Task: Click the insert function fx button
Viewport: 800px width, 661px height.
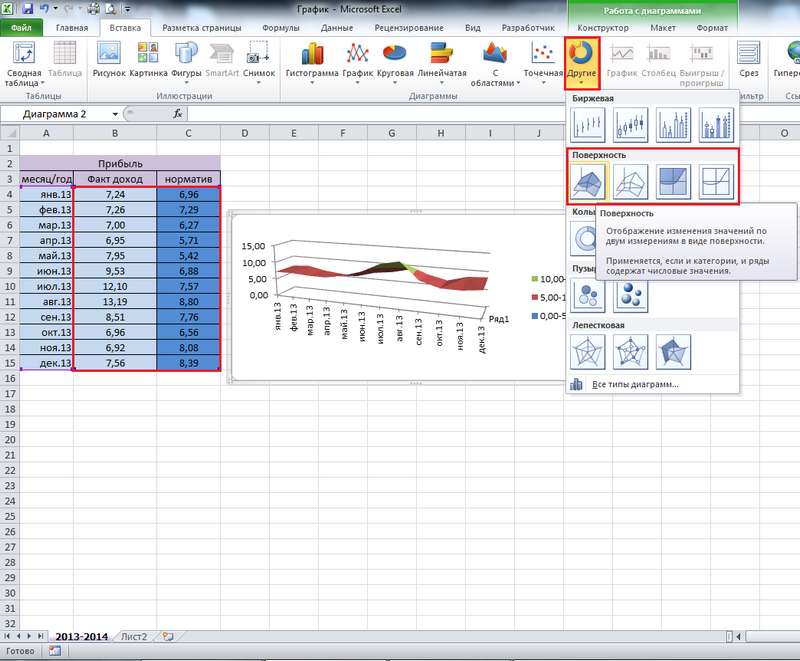Action: [178, 114]
